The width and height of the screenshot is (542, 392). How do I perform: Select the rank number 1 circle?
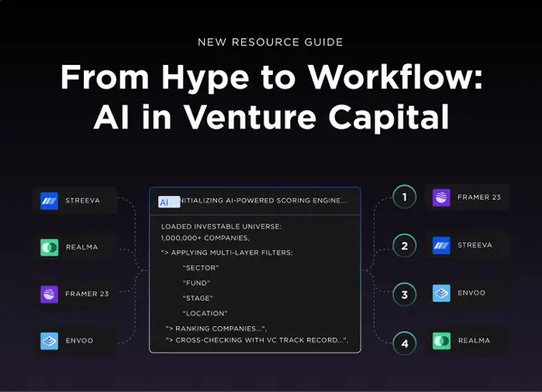(x=405, y=197)
